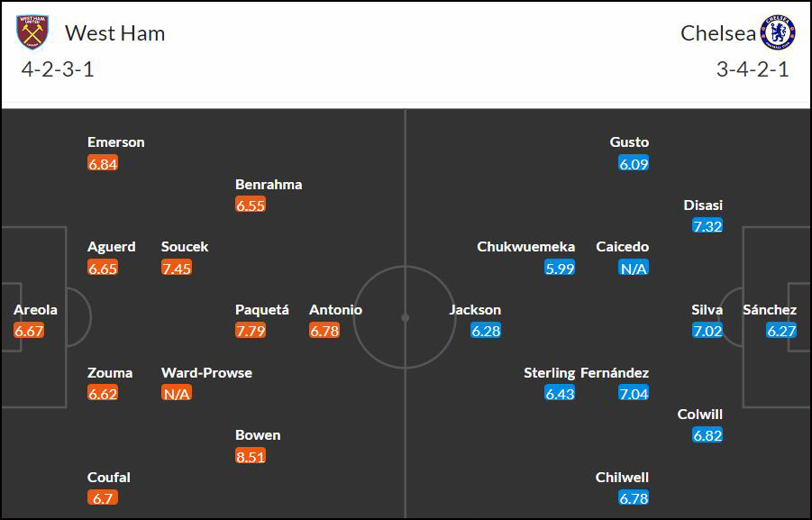Select Ward-Prowse's N/A rating badge

176,393
